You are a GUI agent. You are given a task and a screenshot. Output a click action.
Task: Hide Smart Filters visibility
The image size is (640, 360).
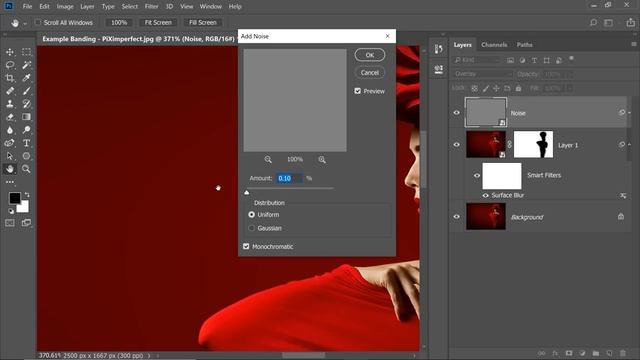click(477, 176)
